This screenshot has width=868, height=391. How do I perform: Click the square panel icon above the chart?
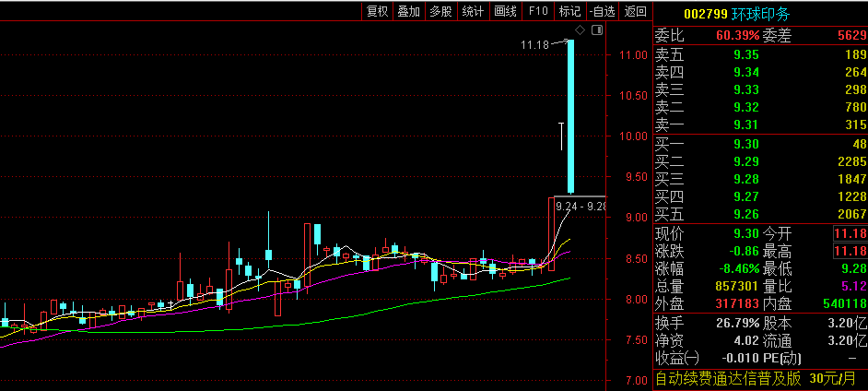[597, 30]
